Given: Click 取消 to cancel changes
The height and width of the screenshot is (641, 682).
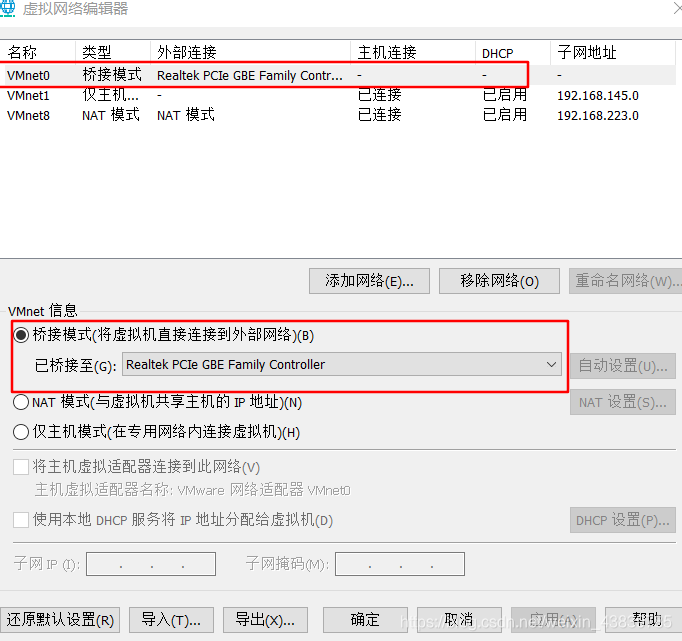Looking at the screenshot, I should pos(459,620).
